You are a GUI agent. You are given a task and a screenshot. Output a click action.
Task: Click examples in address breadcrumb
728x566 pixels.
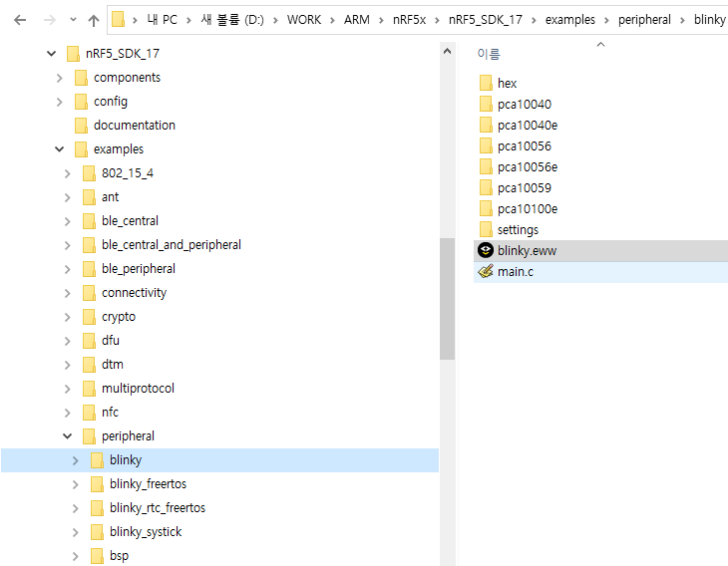tap(570, 20)
